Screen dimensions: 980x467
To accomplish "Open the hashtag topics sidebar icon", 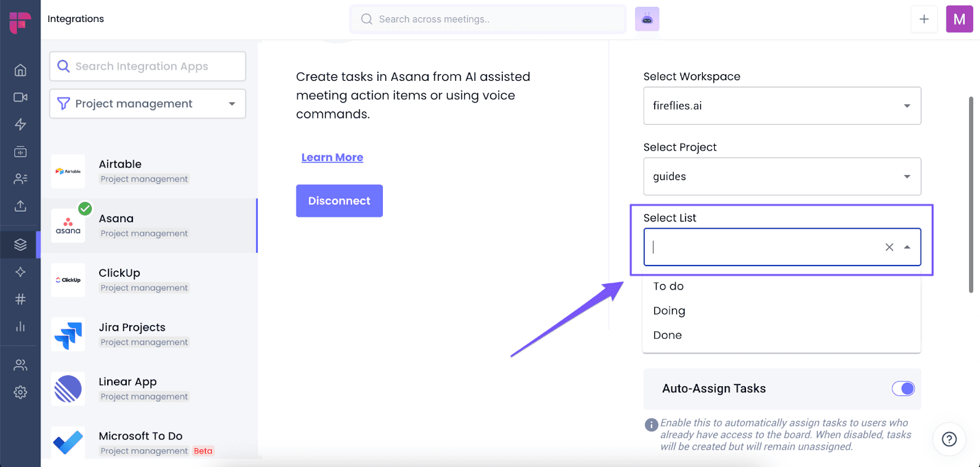I will [20, 299].
